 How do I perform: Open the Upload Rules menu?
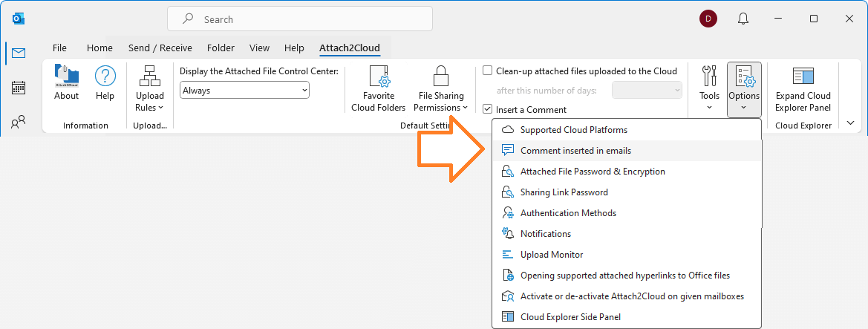coord(149,88)
